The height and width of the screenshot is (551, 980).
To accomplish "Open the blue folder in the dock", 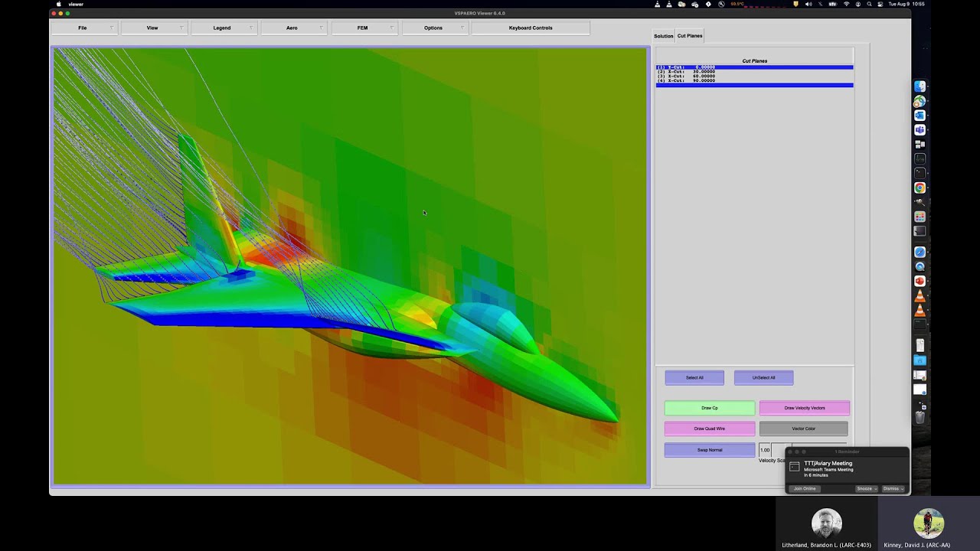I will click(920, 360).
